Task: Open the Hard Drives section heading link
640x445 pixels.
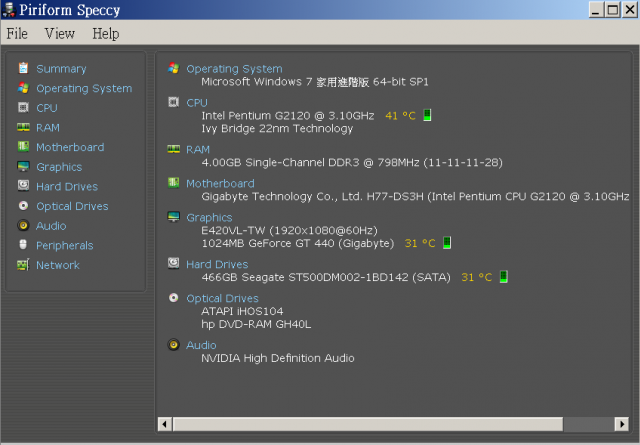Action: click(x=217, y=264)
